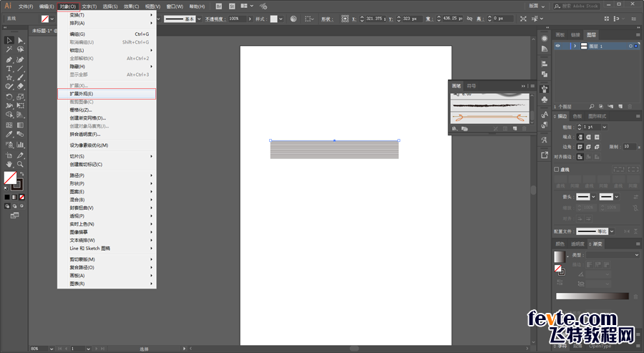Expand the 图层 1 layer arrow
This screenshot has width=644, height=353.
(575, 46)
